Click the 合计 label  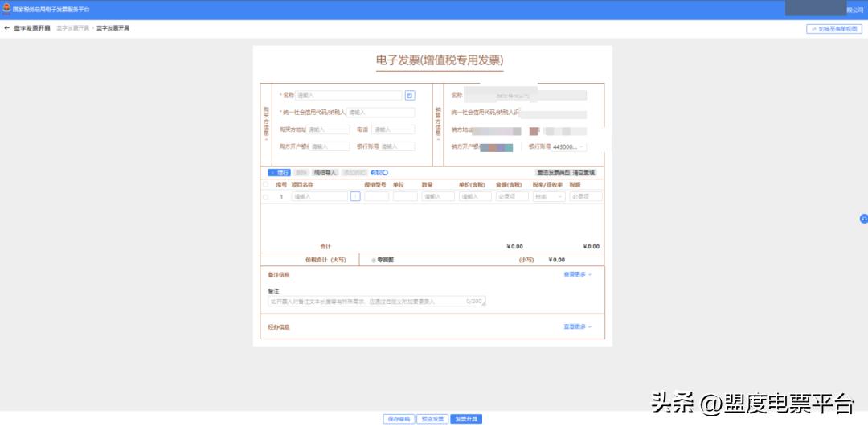pos(325,246)
